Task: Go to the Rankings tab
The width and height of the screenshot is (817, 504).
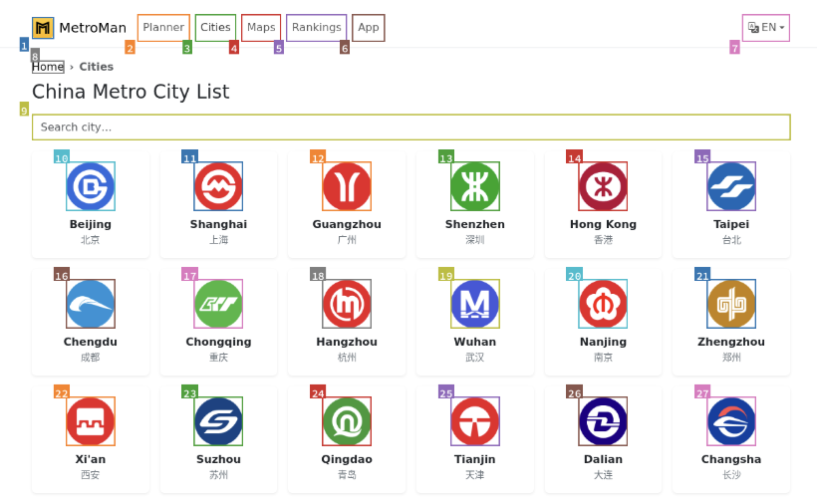Action: pos(316,28)
